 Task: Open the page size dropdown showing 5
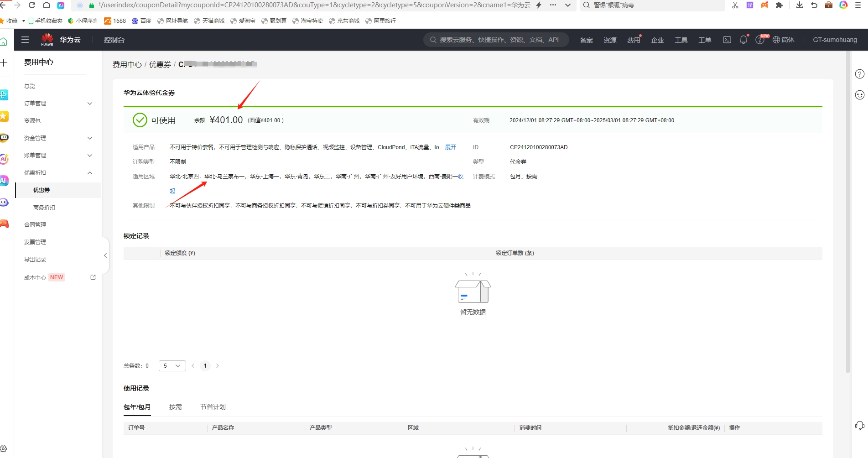[x=172, y=366]
